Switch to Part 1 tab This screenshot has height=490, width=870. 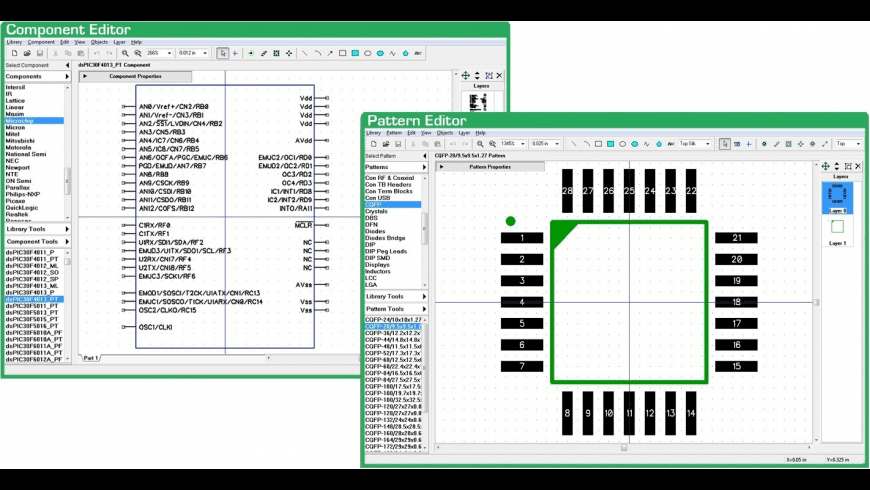(90, 358)
